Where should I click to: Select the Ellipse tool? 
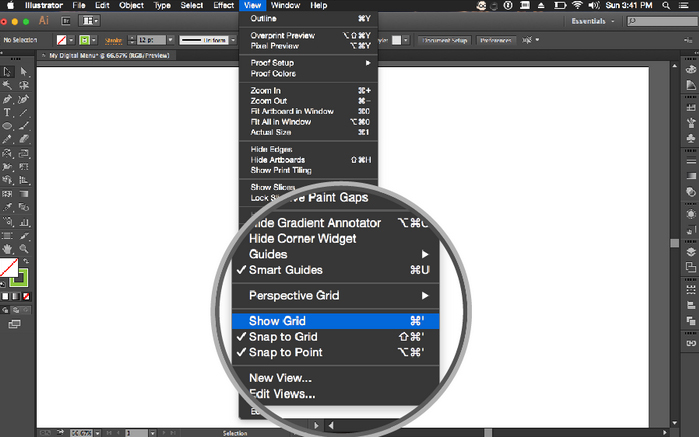click(7, 126)
